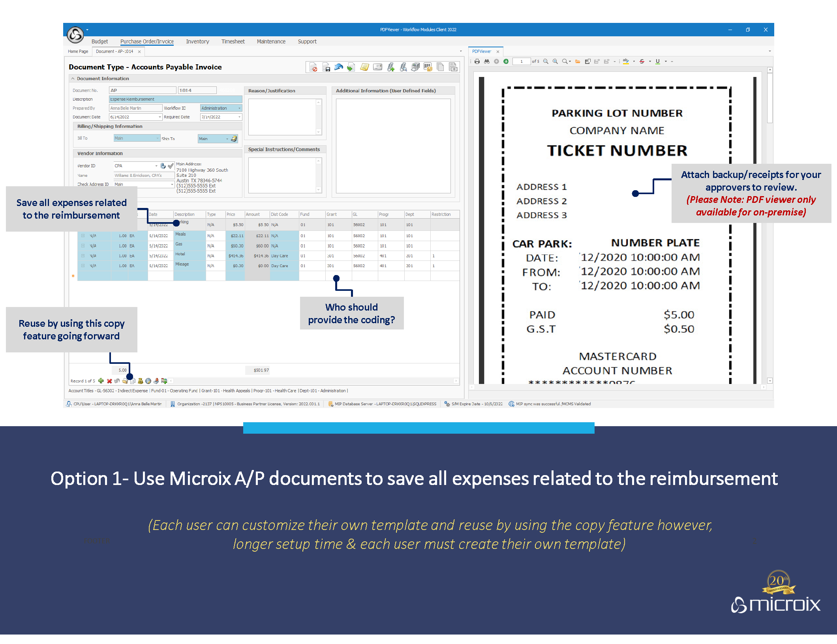Collapse the Document Information section

(x=73, y=79)
